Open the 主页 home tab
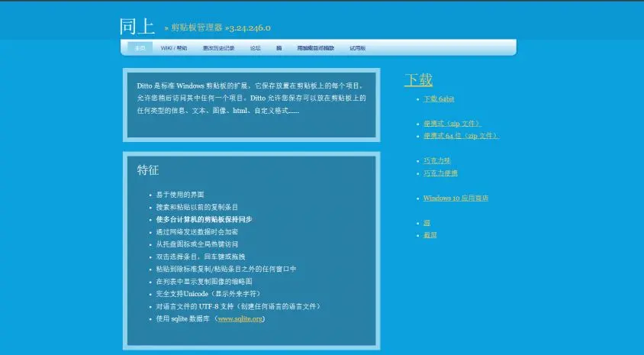 (x=140, y=48)
